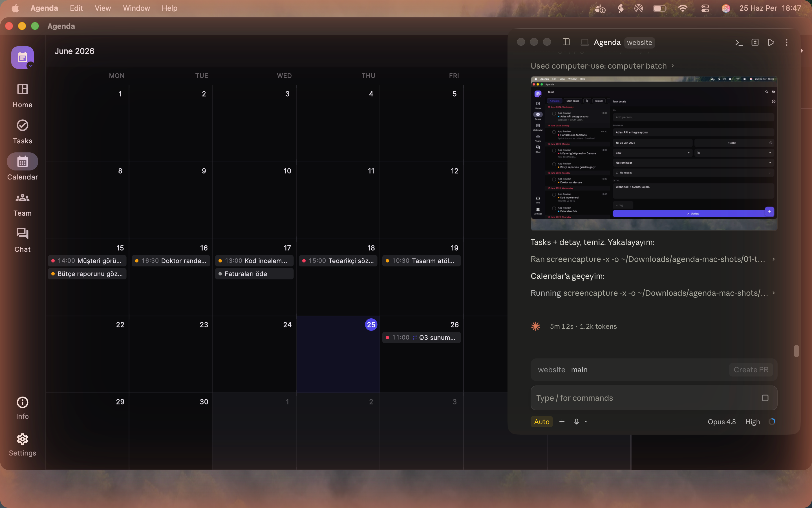Toggle Auto mode in assistant panel
The image size is (812, 508).
[542, 422]
